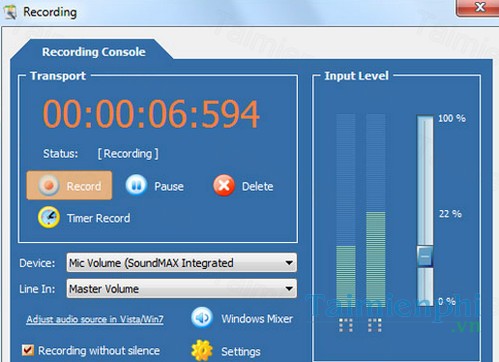
Task: Click the 22 % level label
Action: (450, 214)
